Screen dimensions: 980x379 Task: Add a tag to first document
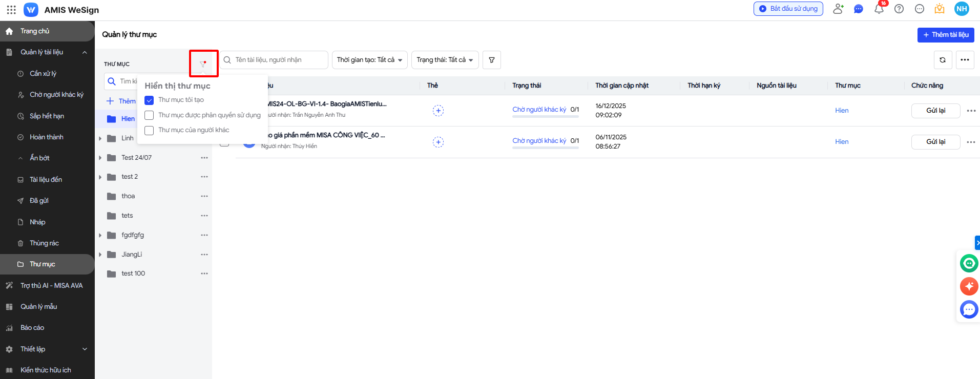pyautogui.click(x=438, y=111)
